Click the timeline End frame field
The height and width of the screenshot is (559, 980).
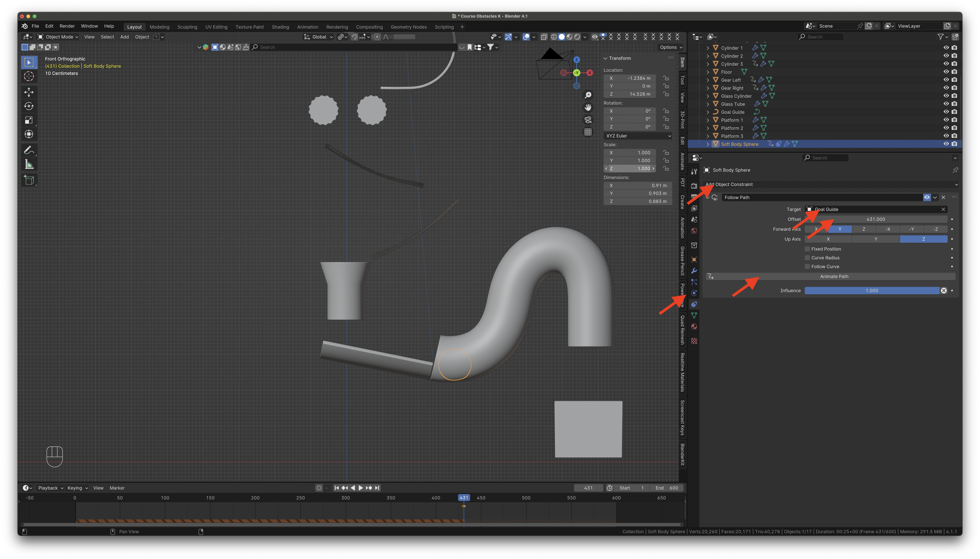pyautogui.click(x=667, y=488)
